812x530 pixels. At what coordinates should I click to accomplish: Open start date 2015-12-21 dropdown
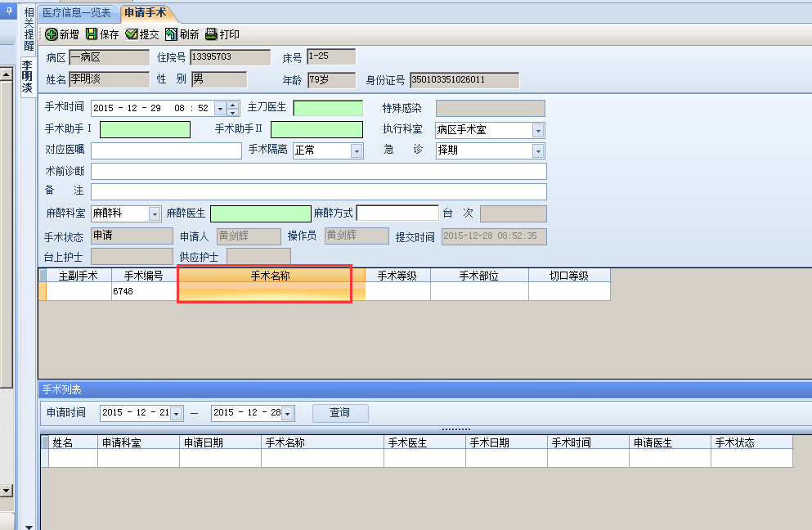coord(176,413)
